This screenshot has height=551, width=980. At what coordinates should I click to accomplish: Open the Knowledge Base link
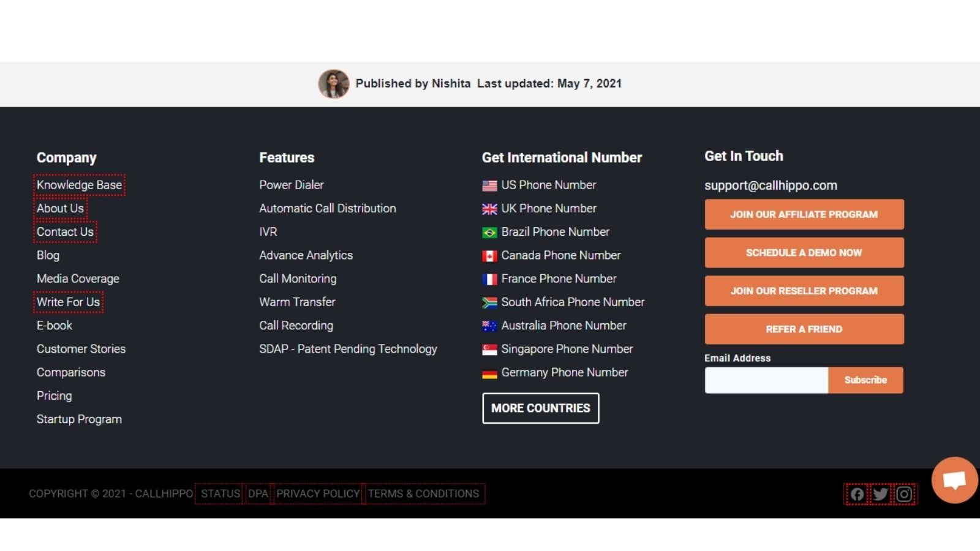(79, 185)
